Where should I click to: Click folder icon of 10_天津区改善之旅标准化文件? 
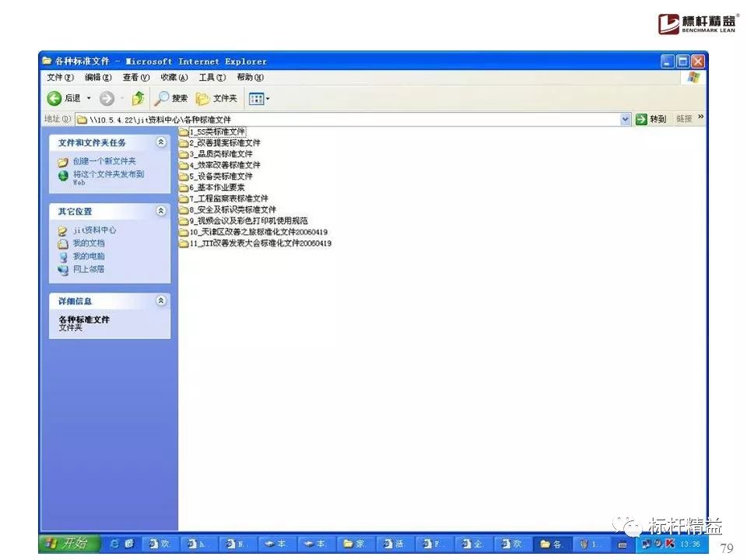[x=184, y=232]
